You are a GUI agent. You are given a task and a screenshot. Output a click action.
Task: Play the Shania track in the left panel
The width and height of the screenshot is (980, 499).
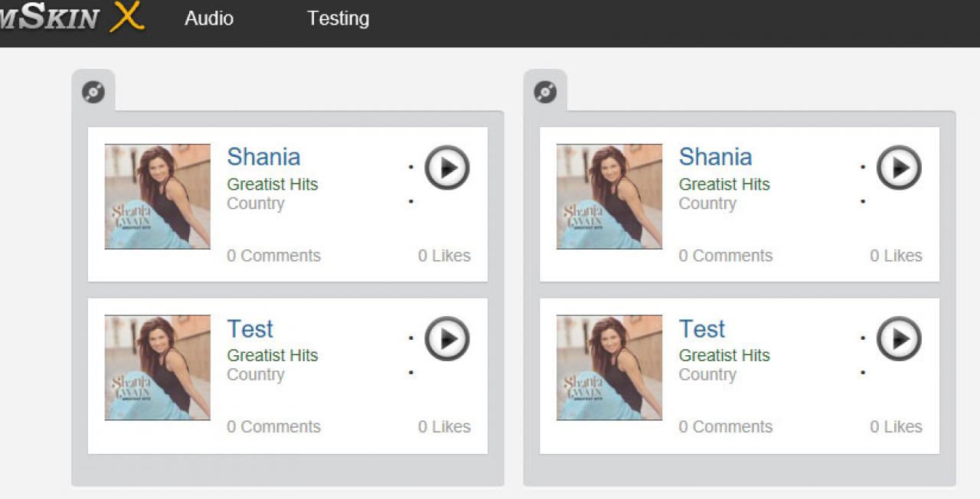pyautogui.click(x=447, y=168)
